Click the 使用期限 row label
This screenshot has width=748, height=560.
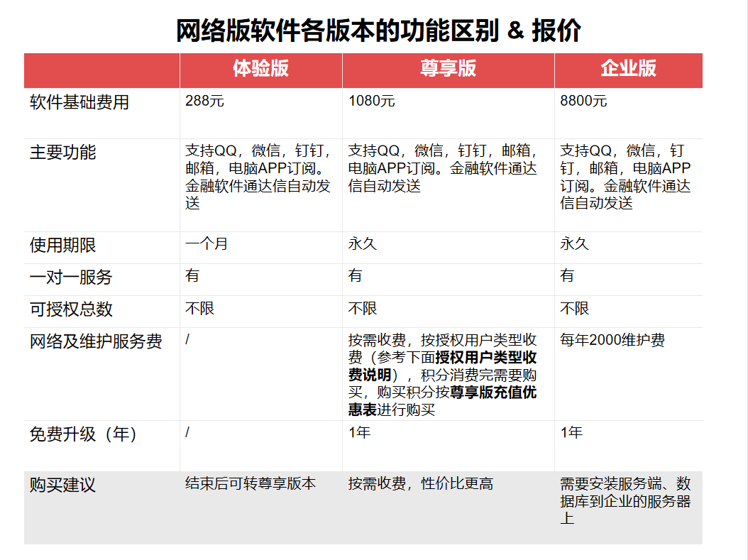pos(62,246)
